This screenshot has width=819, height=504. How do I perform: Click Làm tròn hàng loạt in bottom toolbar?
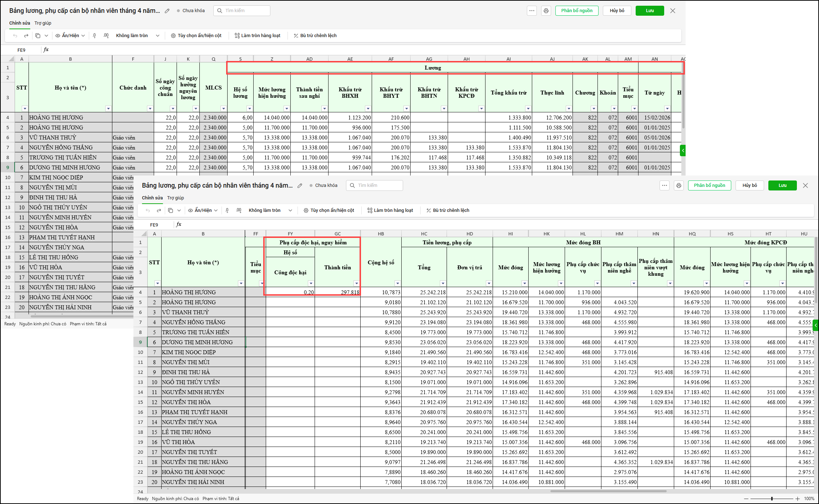tap(390, 210)
